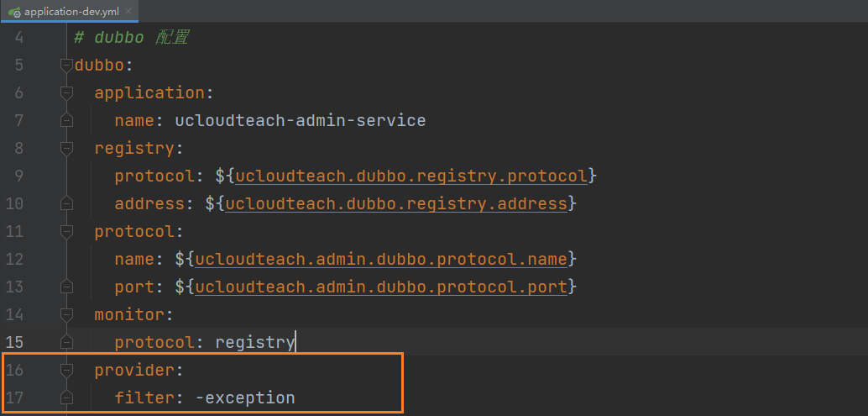Fold the protocol section on line 11

(x=66, y=231)
